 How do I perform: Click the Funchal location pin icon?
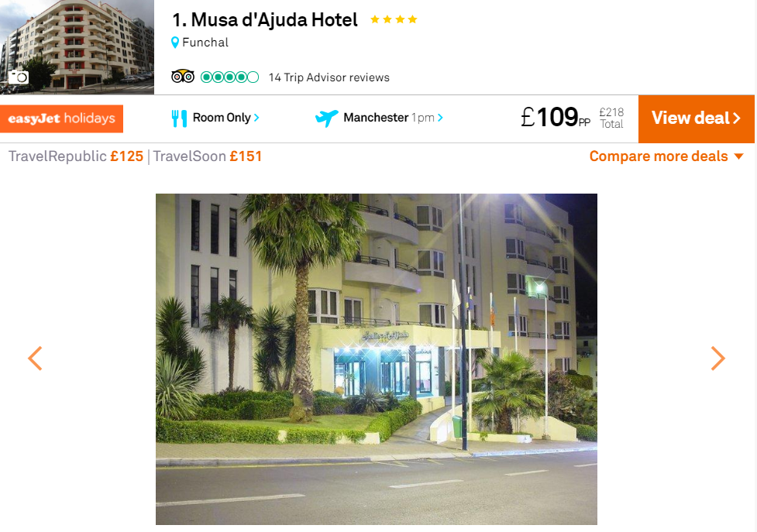point(175,43)
